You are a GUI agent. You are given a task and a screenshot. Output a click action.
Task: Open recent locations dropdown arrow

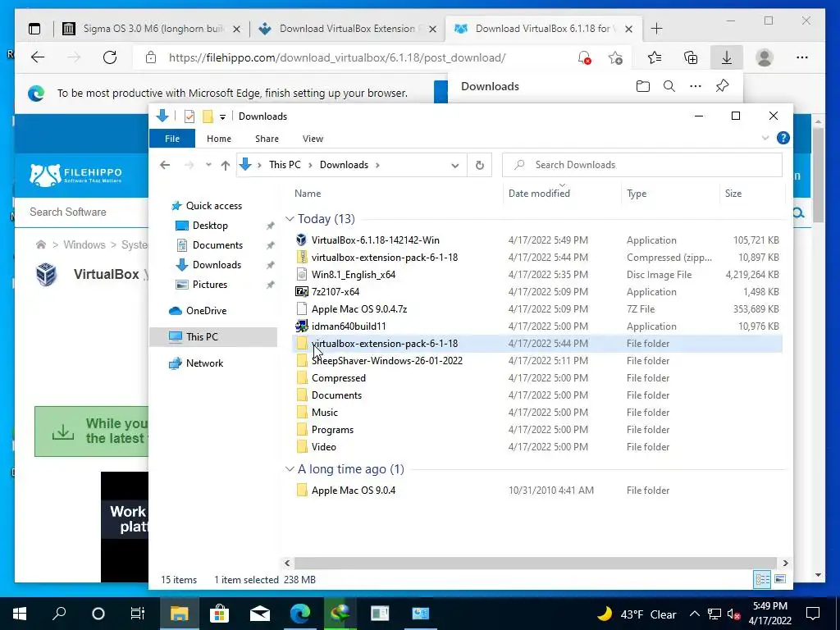[x=208, y=165]
